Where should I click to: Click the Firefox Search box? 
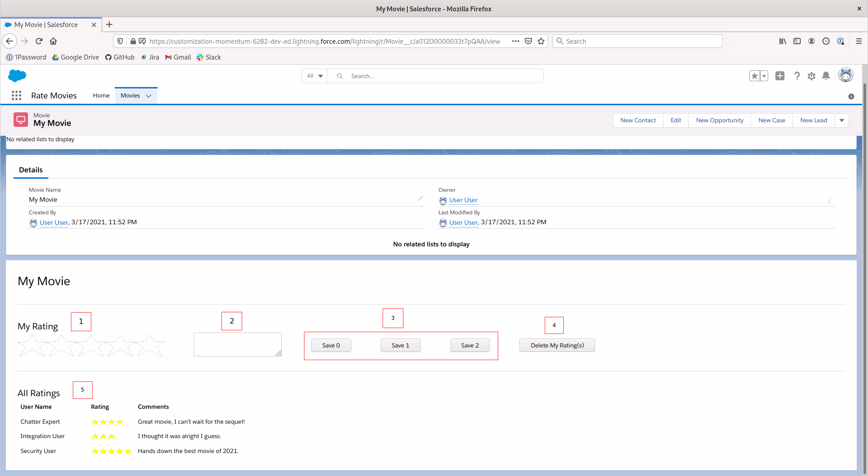[637, 41]
